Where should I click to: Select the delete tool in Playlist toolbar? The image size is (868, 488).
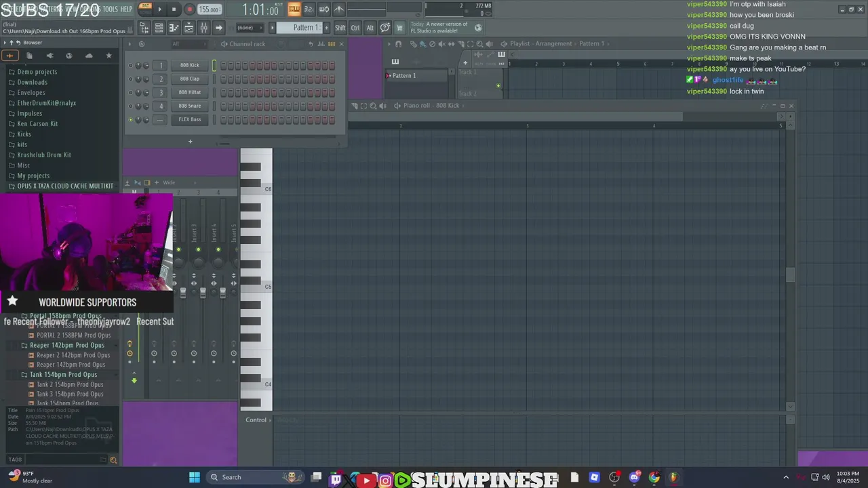pyautogui.click(x=433, y=44)
